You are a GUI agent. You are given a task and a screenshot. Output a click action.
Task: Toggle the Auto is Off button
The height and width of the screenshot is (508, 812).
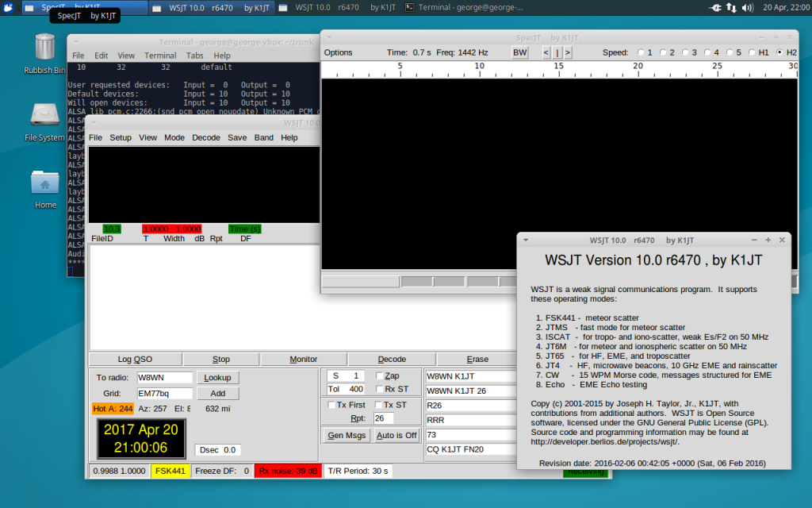tap(396, 436)
